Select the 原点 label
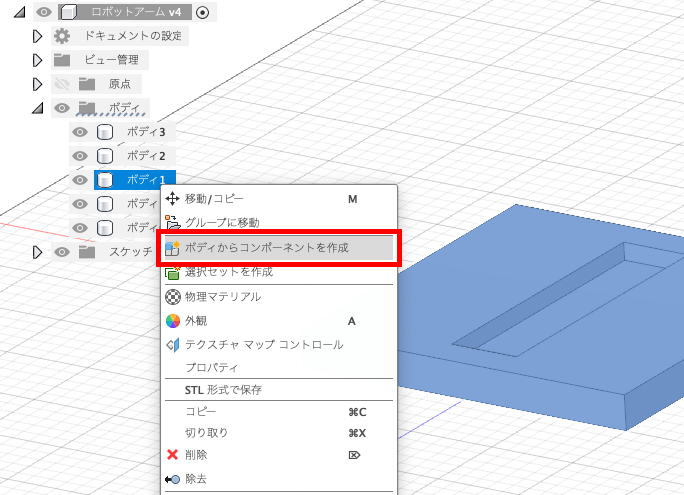The height and width of the screenshot is (495, 684). point(120,84)
